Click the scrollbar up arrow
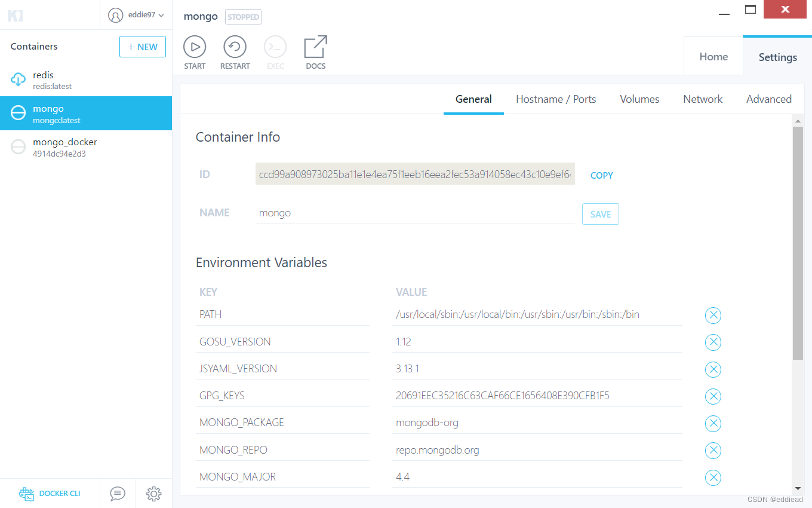812x508 pixels. pyautogui.click(x=798, y=121)
